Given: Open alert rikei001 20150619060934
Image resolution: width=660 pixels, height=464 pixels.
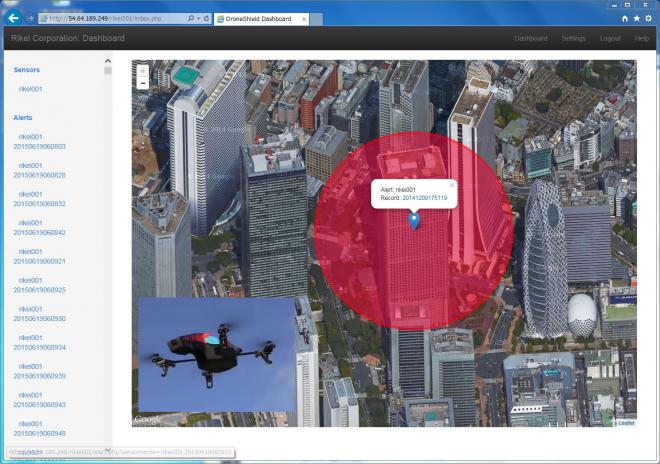Looking at the screenshot, I should tap(39, 343).
